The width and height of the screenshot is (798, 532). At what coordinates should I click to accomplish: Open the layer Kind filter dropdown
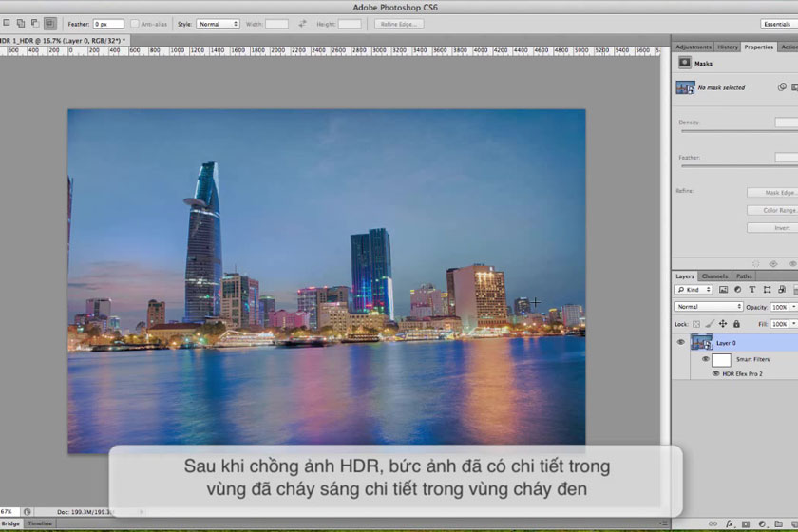(693, 290)
